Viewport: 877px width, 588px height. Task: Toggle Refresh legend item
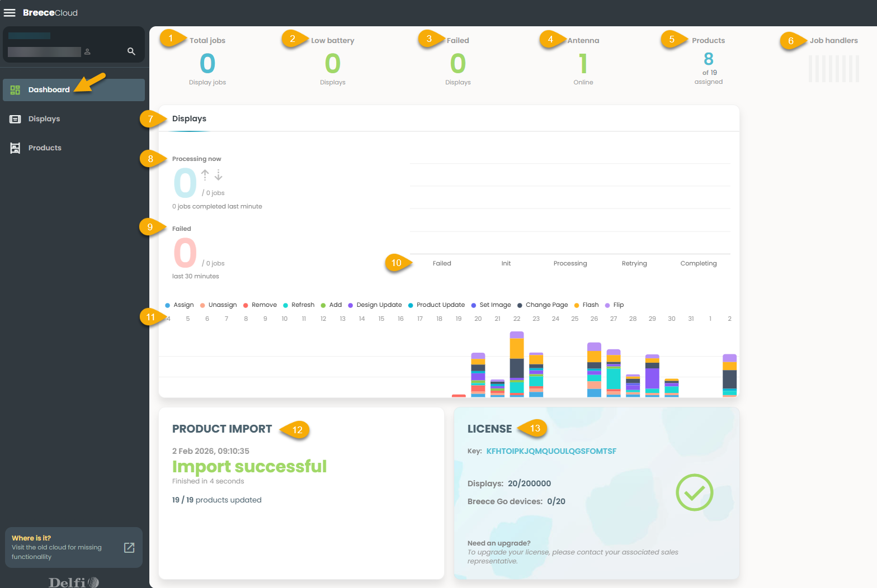click(299, 305)
